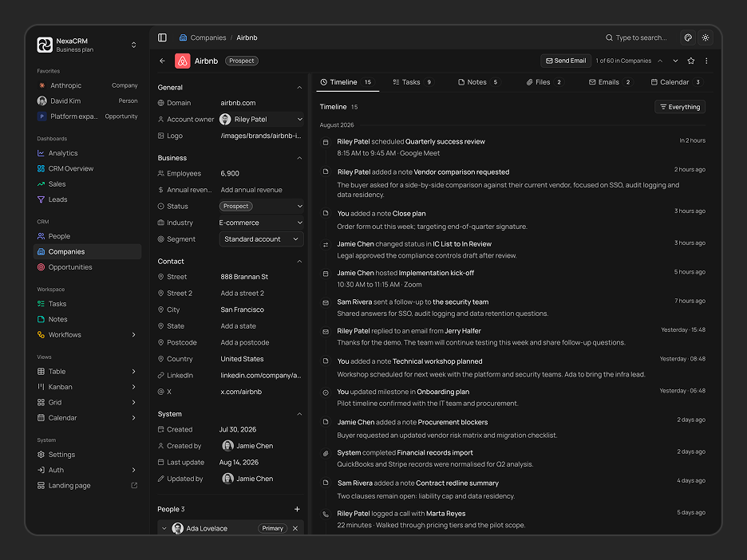The width and height of the screenshot is (747, 560).
Task: Open Settings in the sidebar
Action: (87, 455)
